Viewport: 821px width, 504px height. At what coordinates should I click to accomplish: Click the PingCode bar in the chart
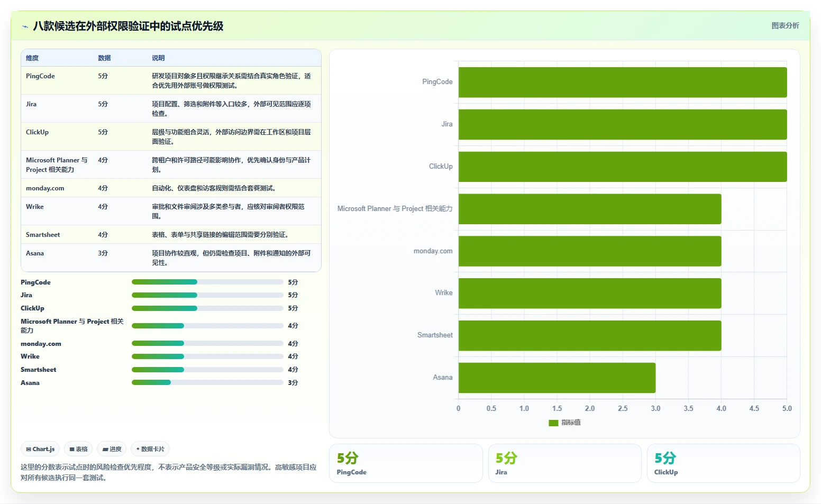623,82
